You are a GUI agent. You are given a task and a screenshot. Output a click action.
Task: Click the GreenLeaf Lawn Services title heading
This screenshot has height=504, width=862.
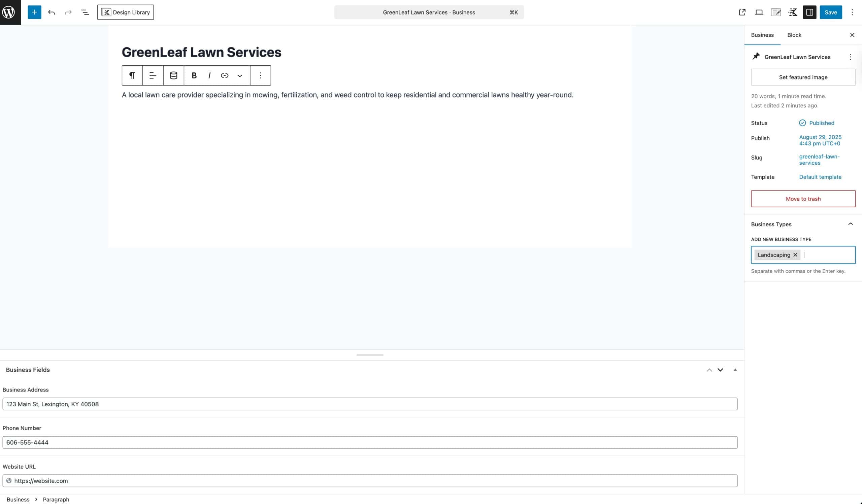[x=201, y=52]
